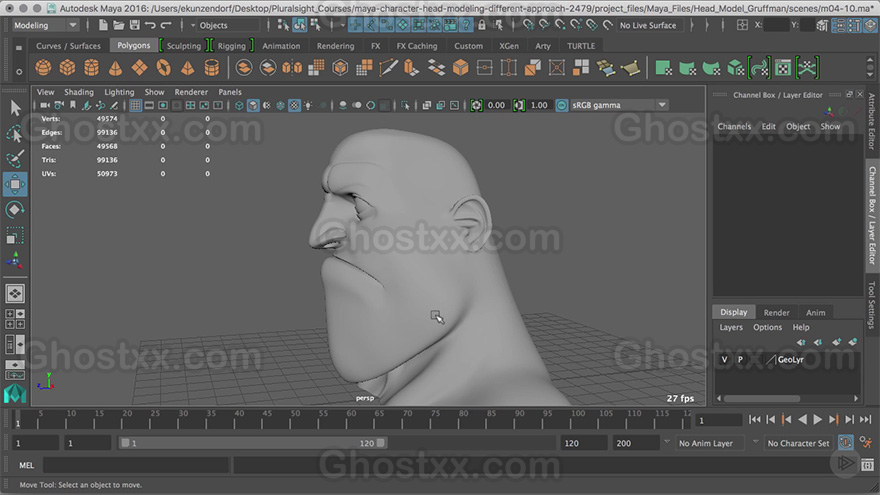Toggle the lock selection icon
Viewport: 880px width, 495px height.
click(482, 25)
